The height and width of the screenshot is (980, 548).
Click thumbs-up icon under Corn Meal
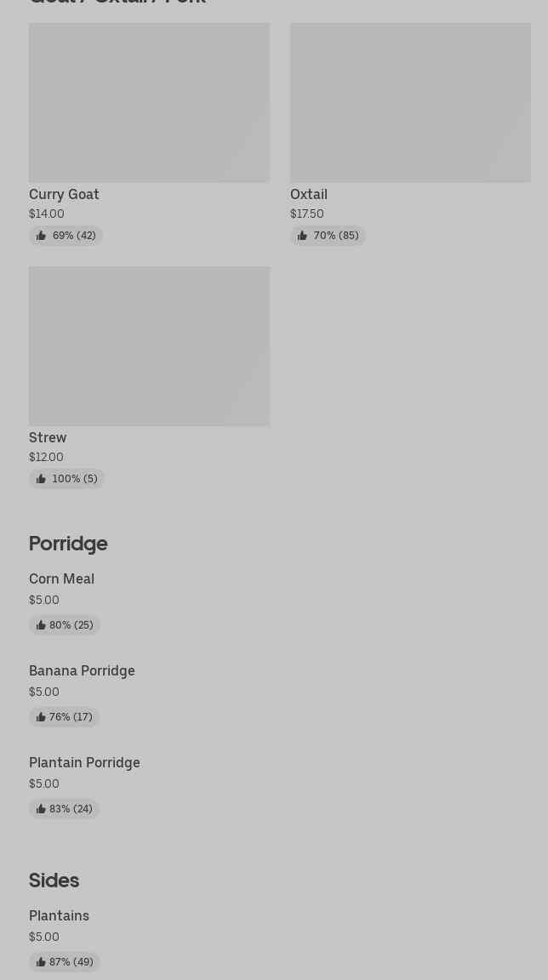(x=41, y=625)
